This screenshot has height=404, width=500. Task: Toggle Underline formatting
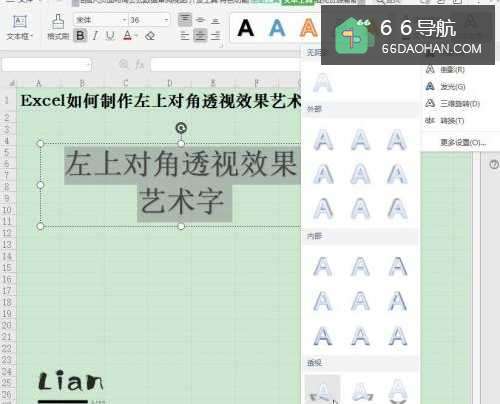tap(110, 36)
